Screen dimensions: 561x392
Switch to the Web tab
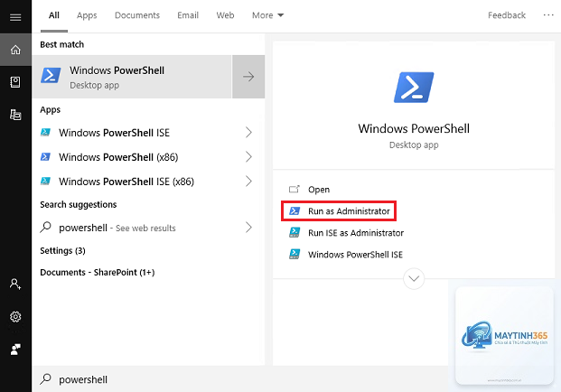[x=225, y=15]
